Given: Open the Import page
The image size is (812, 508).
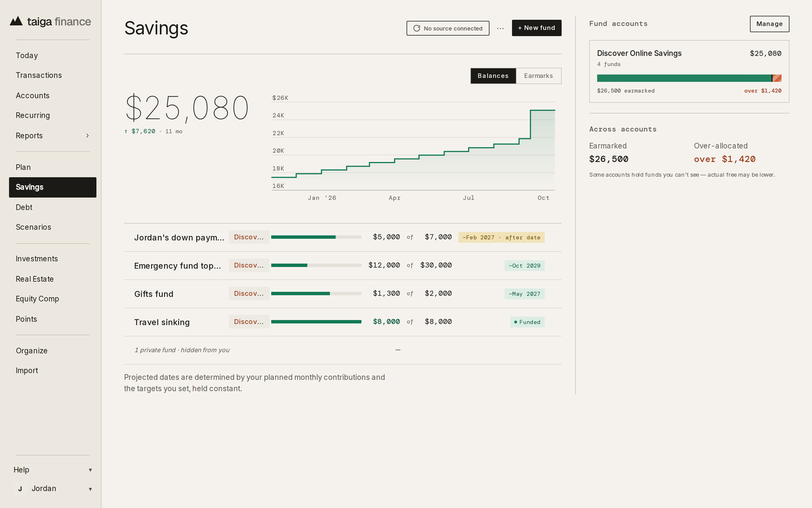Looking at the screenshot, I should pyautogui.click(x=52, y=370).
